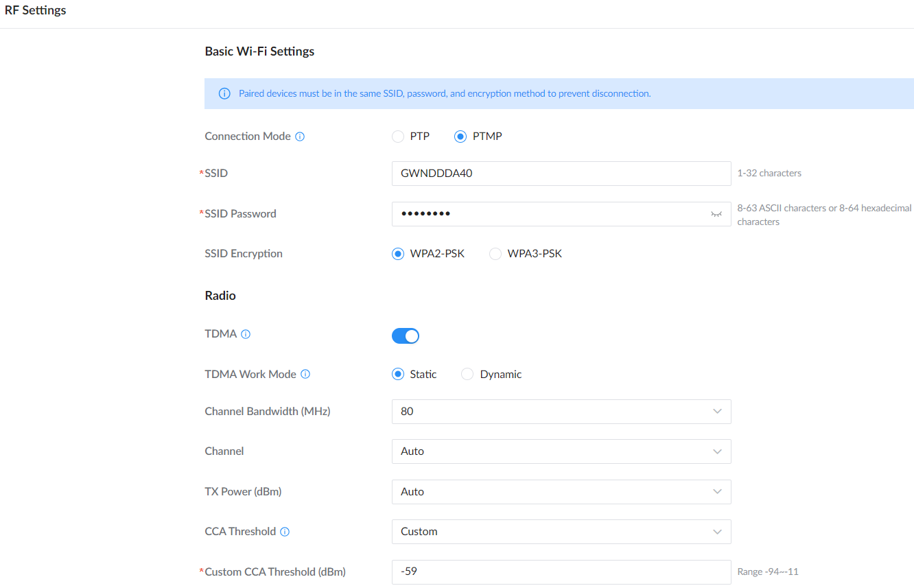This screenshot has height=588, width=914.
Task: Open the TX Power dropdown
Action: tap(561, 492)
